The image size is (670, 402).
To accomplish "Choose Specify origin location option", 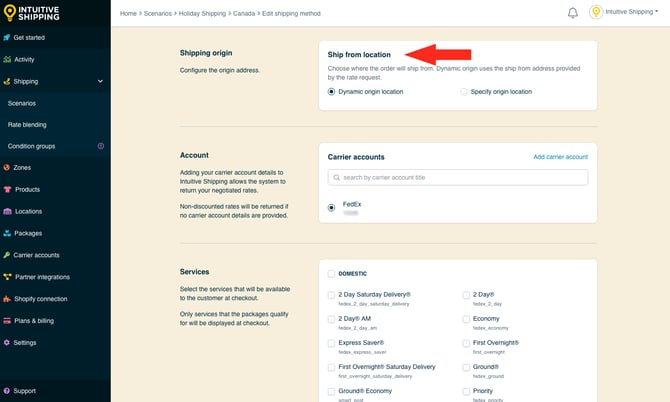I will coord(464,91).
